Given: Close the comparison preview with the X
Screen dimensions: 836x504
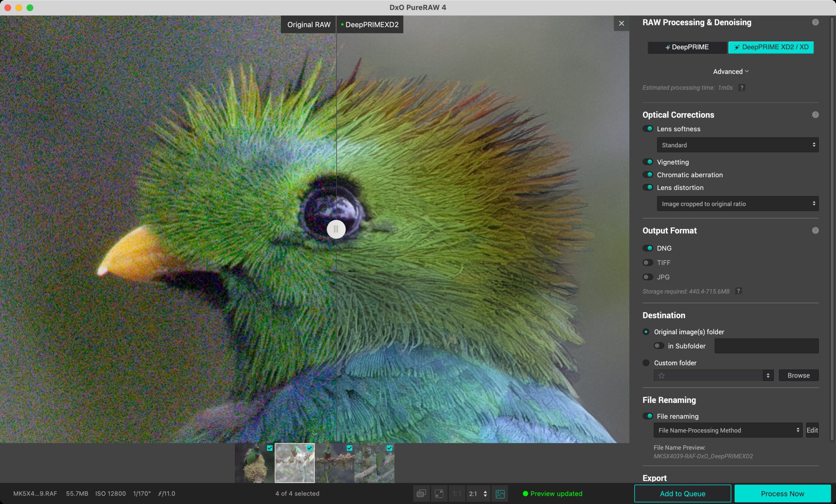Looking at the screenshot, I should pyautogui.click(x=621, y=24).
